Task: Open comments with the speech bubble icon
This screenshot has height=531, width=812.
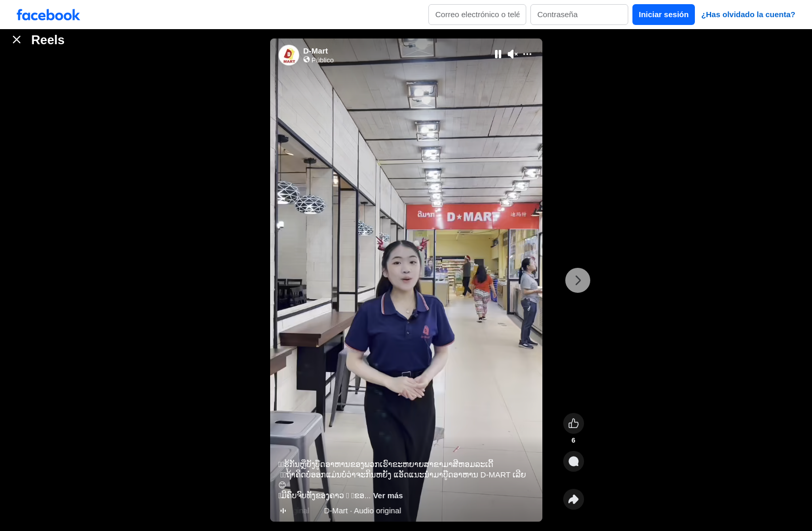Action: (574, 461)
